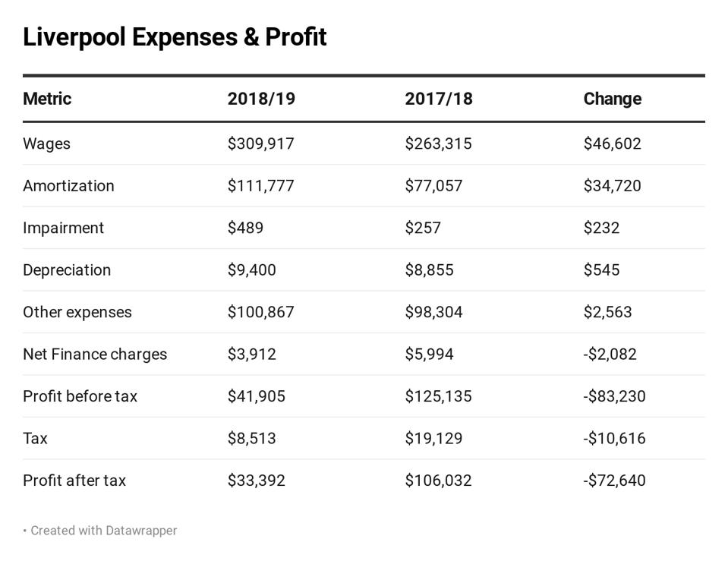This screenshot has width=728, height=561.
Task: Click the "Liverpool Expenses & Profit" title
Action: click(175, 36)
